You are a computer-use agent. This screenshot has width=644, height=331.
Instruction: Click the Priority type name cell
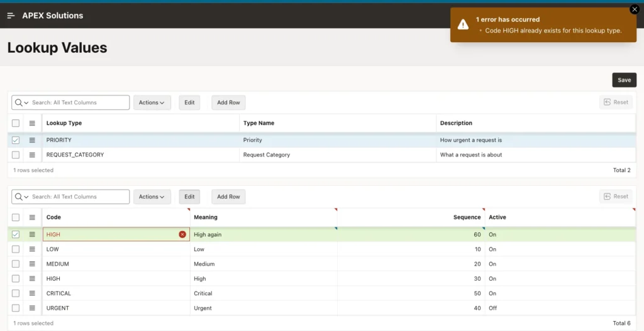tap(338, 140)
